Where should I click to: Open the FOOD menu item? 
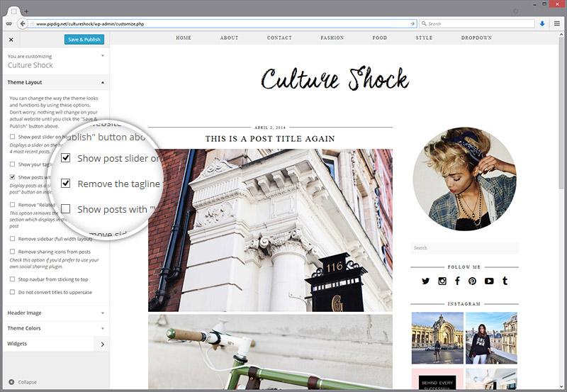coord(380,38)
